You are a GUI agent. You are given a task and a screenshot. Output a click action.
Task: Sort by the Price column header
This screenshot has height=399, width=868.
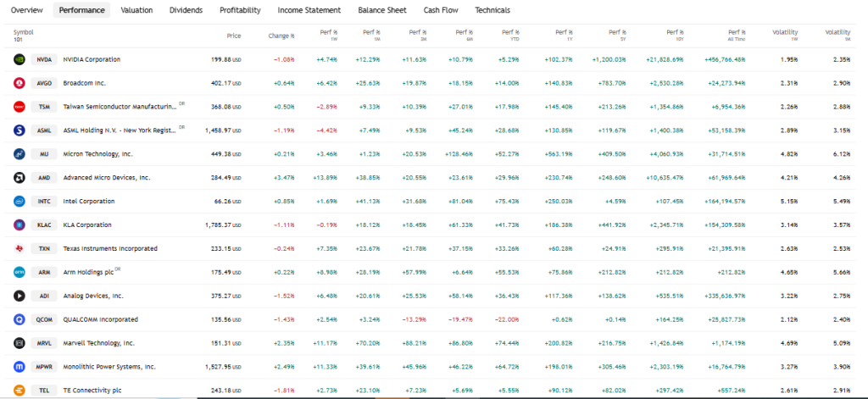[x=234, y=36]
